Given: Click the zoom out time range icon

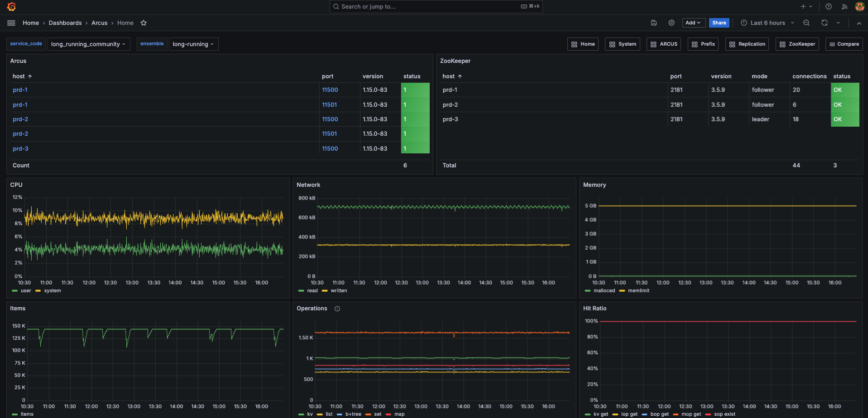Looking at the screenshot, I should [806, 23].
